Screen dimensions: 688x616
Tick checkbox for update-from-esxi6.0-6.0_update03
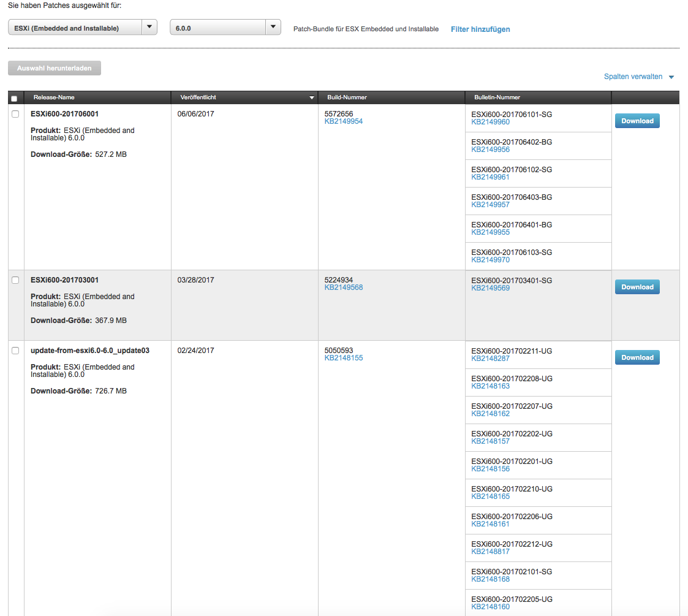[15, 351]
